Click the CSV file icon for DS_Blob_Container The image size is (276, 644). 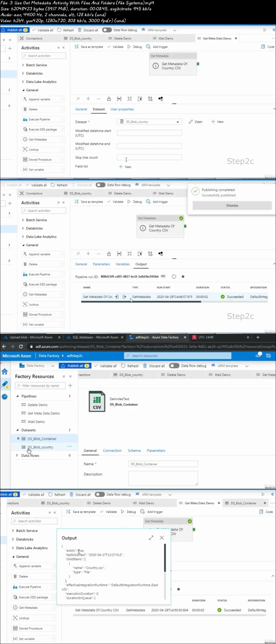[97, 401]
